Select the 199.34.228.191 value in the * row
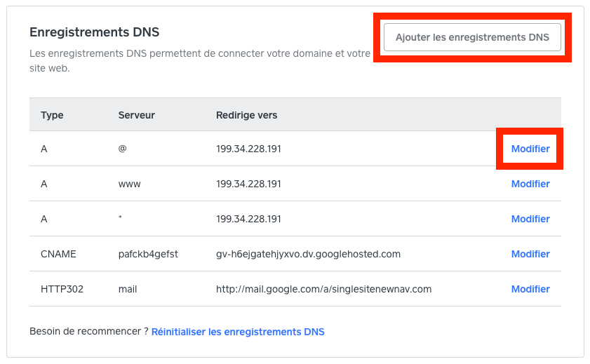 coord(248,219)
